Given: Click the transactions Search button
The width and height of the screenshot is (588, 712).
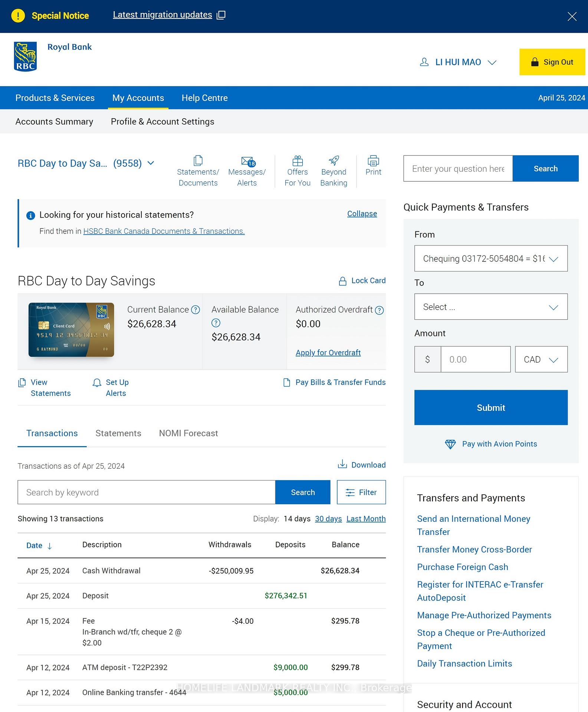Looking at the screenshot, I should tap(303, 492).
